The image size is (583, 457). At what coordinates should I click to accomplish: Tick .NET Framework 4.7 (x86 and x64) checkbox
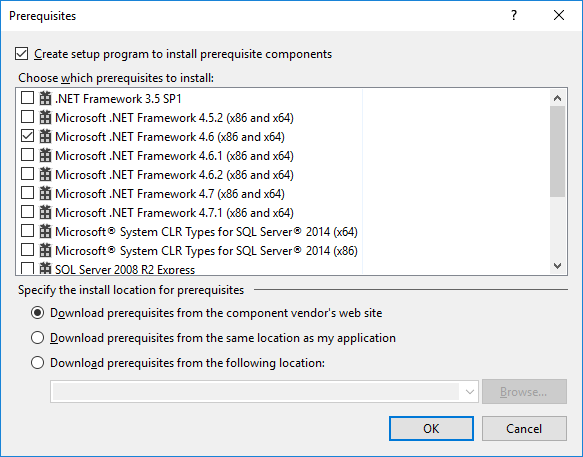tap(28, 193)
